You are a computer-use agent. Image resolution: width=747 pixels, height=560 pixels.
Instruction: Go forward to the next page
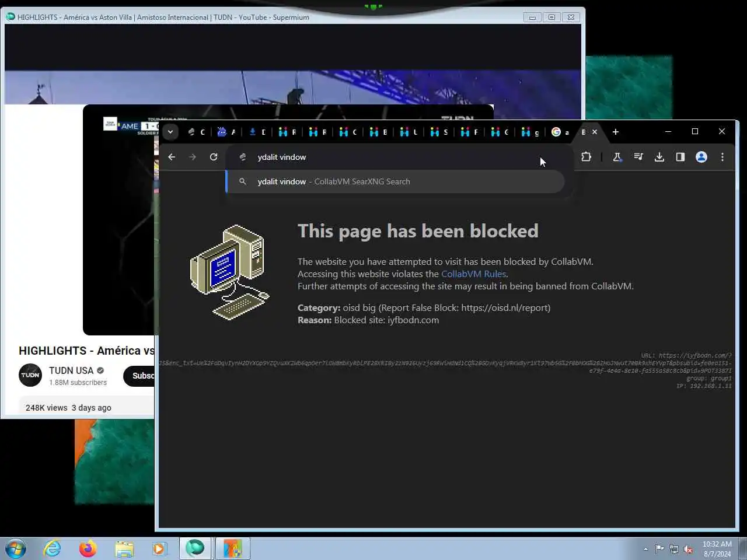pos(193,157)
